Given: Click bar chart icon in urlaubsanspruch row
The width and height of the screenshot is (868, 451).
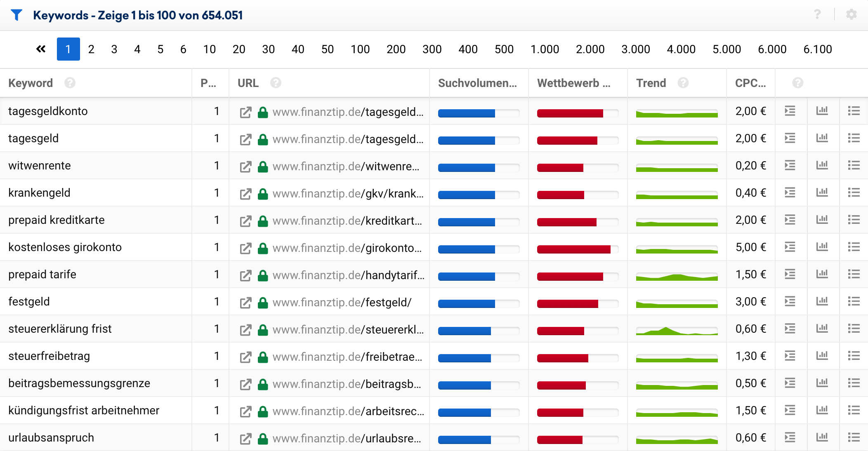Looking at the screenshot, I should pos(822,437).
